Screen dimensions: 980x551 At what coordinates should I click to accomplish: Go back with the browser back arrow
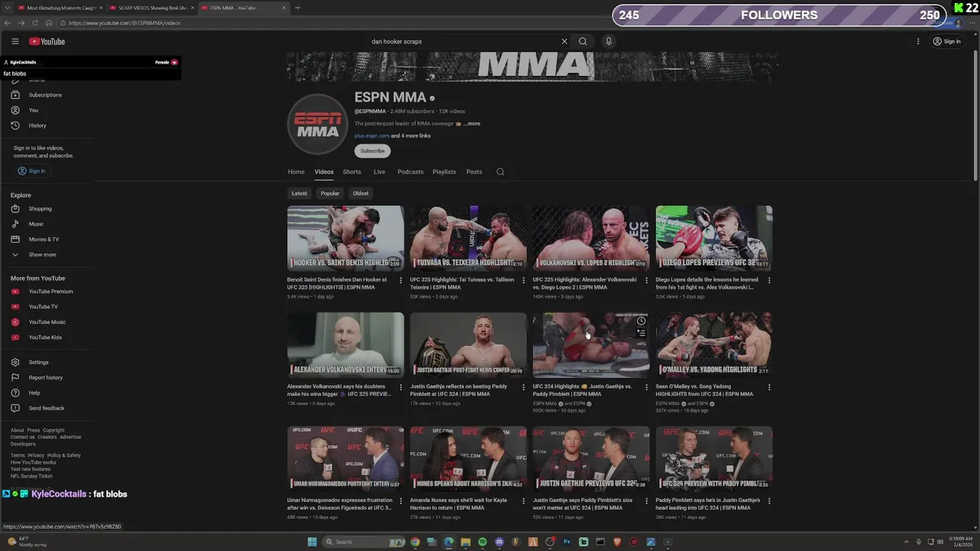[x=8, y=23]
